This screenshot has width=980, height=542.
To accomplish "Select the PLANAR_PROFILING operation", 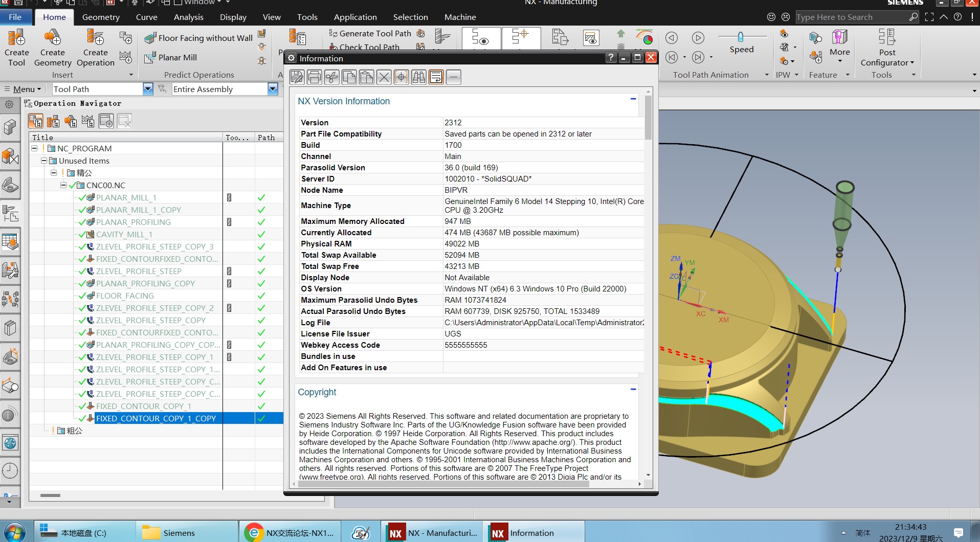I will [x=133, y=222].
